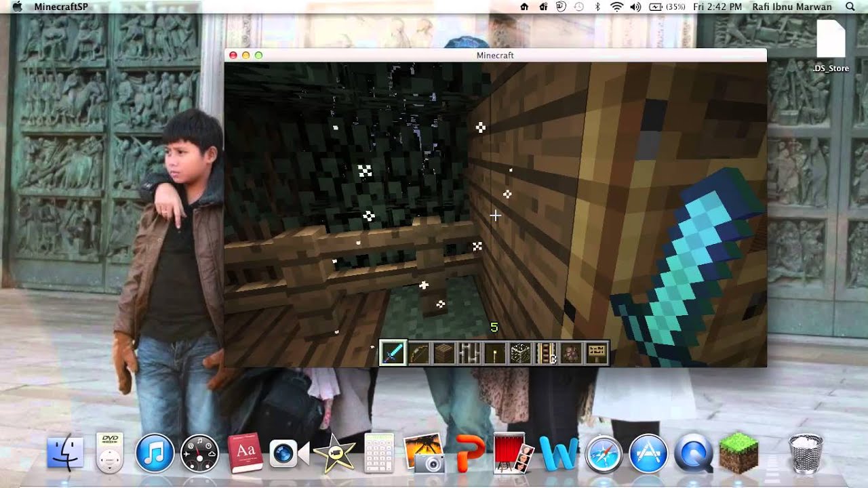This screenshot has width=868, height=488.
Task: Select the sign hotbar slot
Action: 597,353
